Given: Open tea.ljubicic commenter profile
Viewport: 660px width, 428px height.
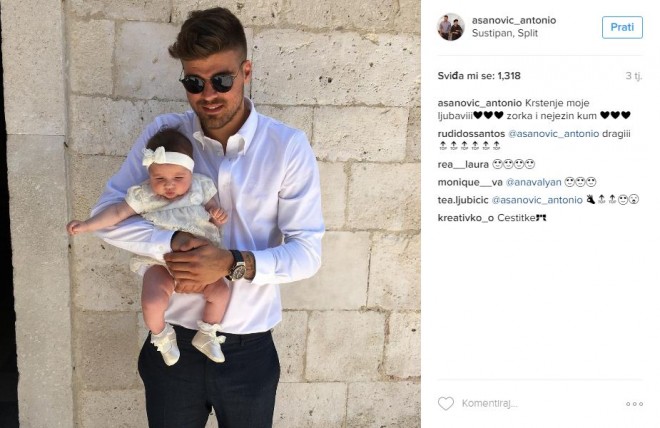Looking at the screenshot, I should (463, 200).
